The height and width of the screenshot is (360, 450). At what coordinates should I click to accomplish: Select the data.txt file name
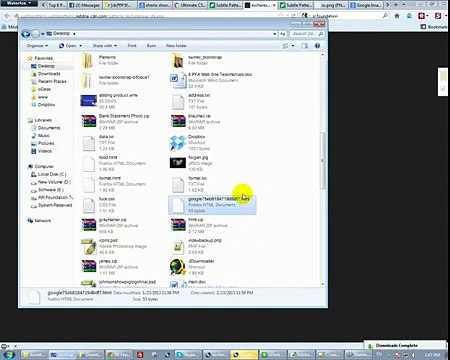click(106, 137)
